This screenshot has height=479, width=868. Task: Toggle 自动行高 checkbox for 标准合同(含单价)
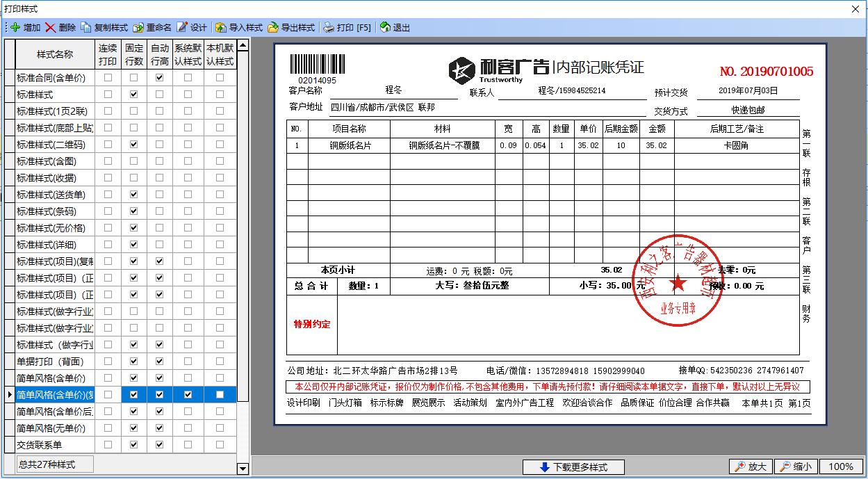tap(160, 78)
